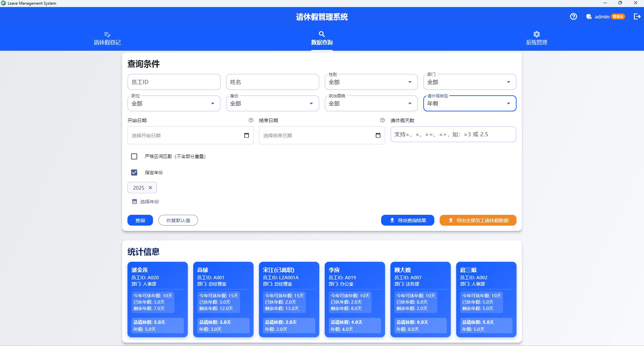The height and width of the screenshot is (346, 644).
Task: Click the search icon above 数据查询
Action: tap(322, 34)
